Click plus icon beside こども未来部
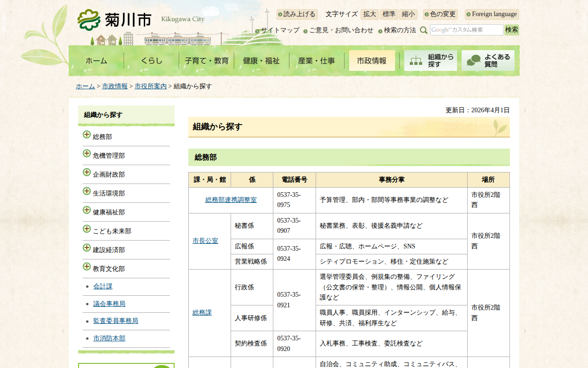588x368 pixels. 87,229
